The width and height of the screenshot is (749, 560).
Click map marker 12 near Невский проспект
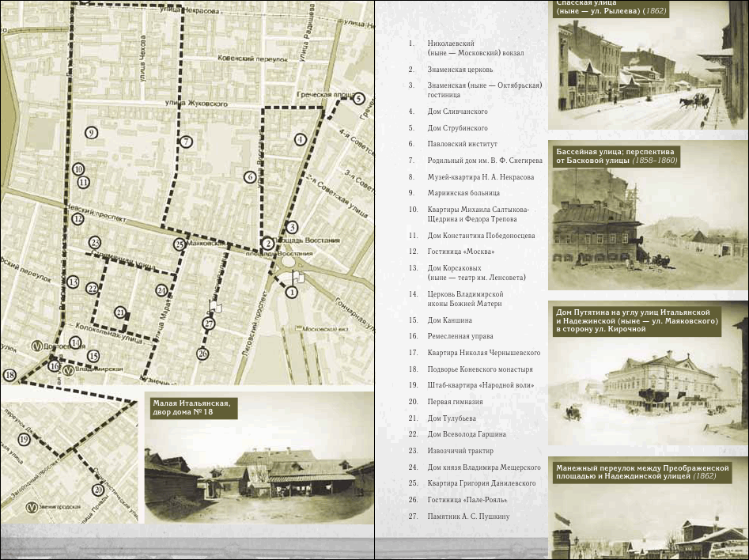[78, 219]
